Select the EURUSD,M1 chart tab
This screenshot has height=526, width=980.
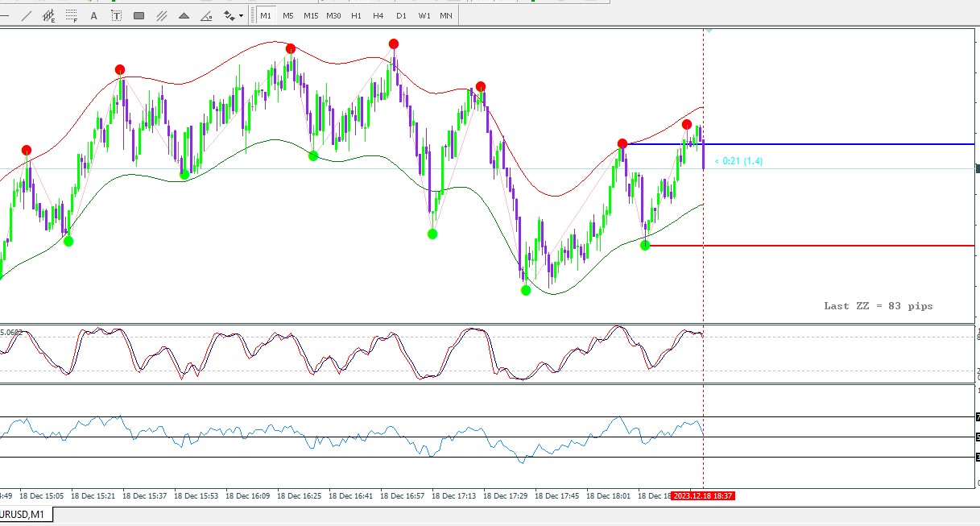coord(24,515)
